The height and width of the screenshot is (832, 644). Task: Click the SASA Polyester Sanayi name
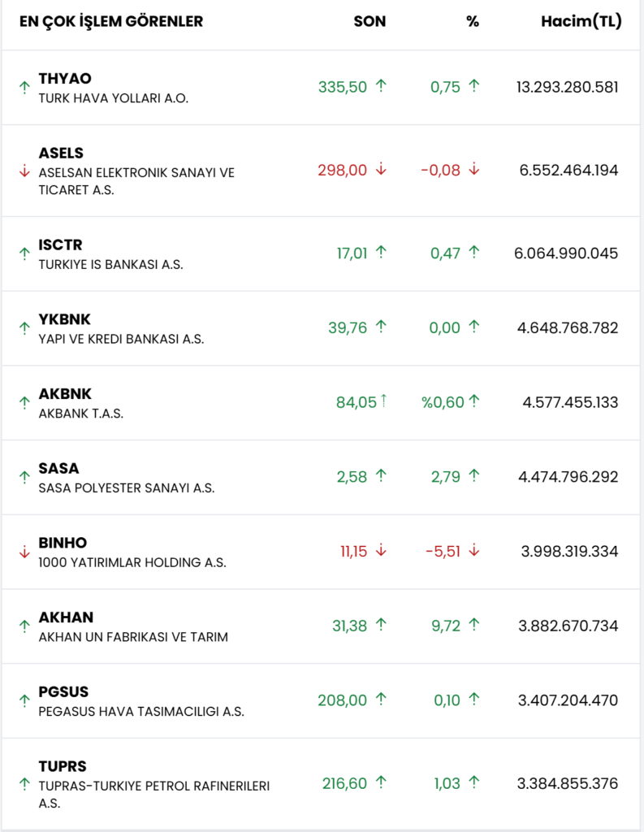click(126, 487)
